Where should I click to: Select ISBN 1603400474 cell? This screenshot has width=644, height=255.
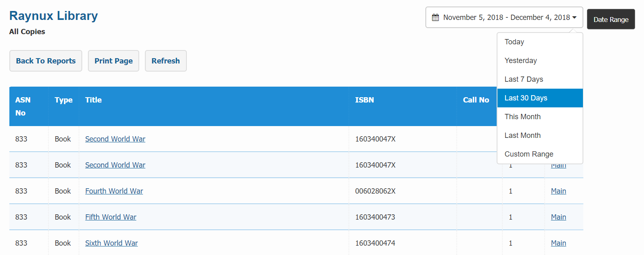403,243
